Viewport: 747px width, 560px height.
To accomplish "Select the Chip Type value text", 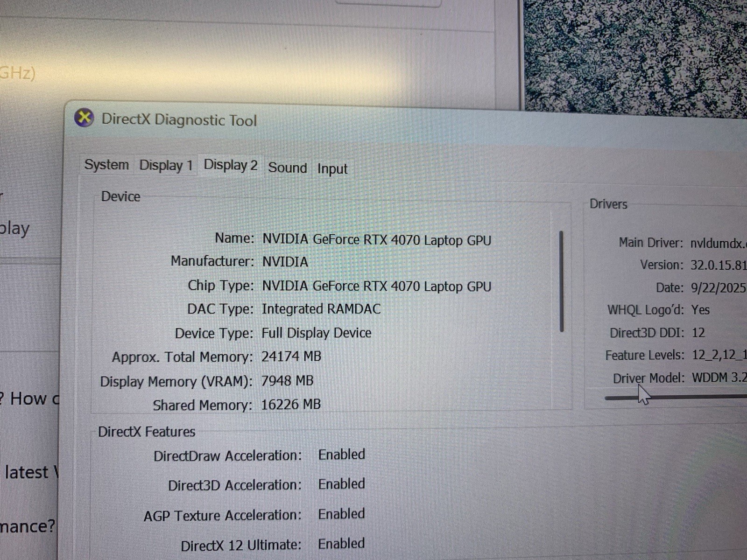I will pos(377,286).
